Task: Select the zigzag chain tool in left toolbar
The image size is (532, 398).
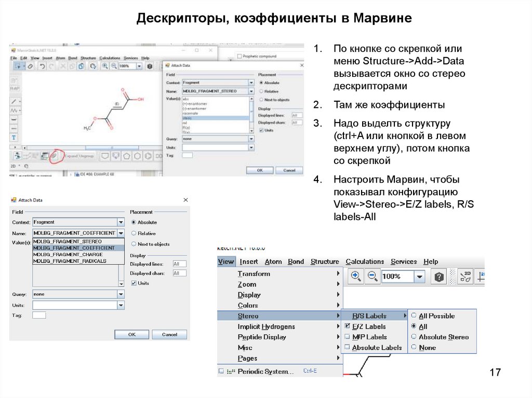Action: tap(14, 111)
